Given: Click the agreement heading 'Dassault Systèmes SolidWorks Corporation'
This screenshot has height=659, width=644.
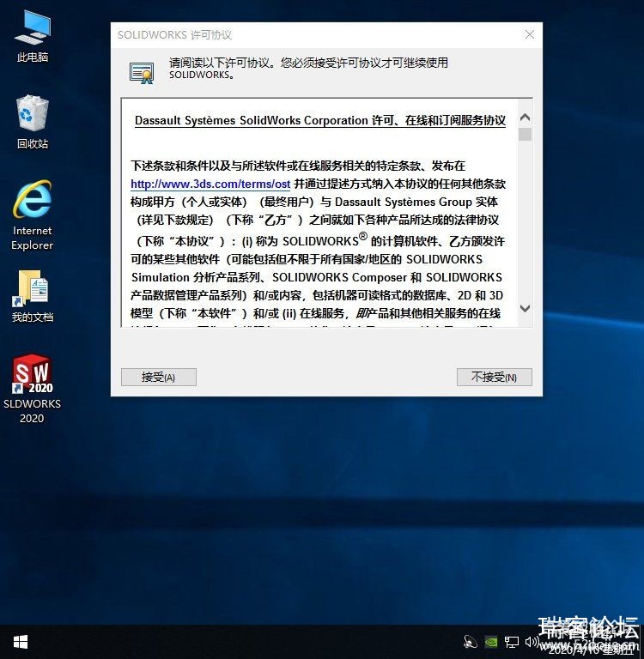Looking at the screenshot, I should [251, 121].
